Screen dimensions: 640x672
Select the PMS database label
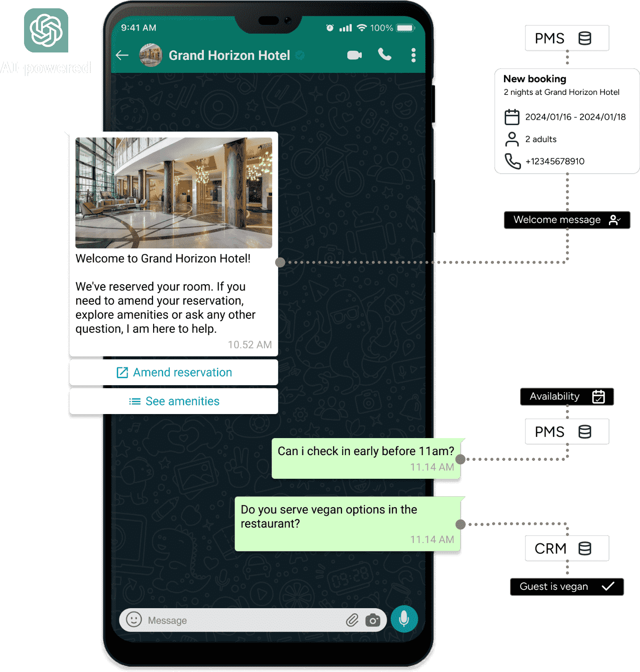coord(567,38)
